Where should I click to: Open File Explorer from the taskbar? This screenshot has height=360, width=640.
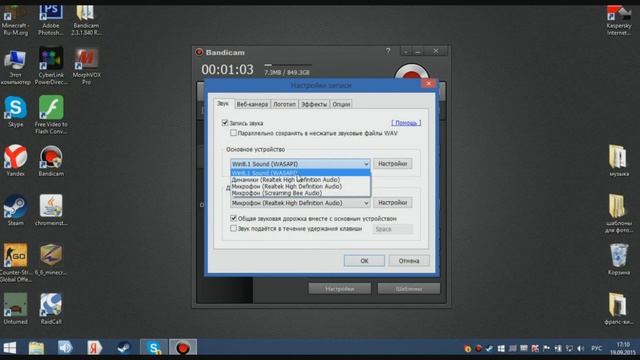(x=36, y=348)
